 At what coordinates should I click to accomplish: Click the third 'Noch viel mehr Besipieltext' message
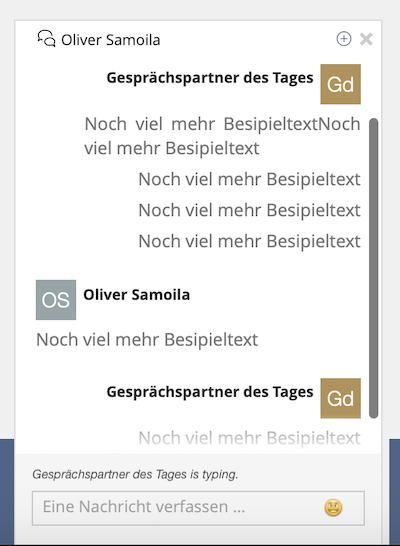[249, 210]
